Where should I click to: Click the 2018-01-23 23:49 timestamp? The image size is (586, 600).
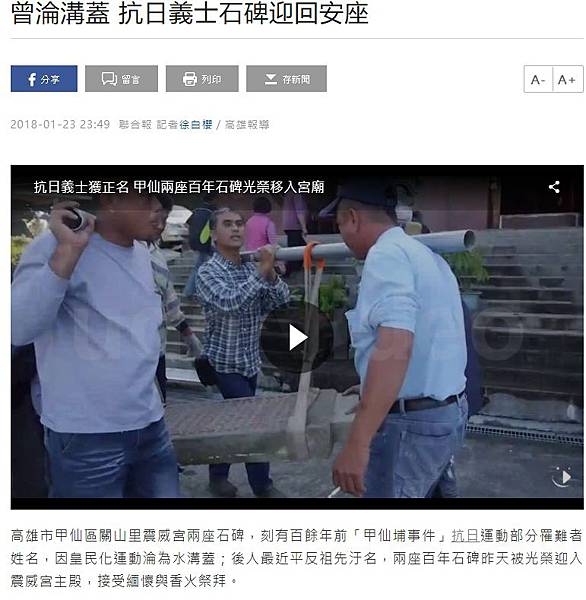point(60,125)
